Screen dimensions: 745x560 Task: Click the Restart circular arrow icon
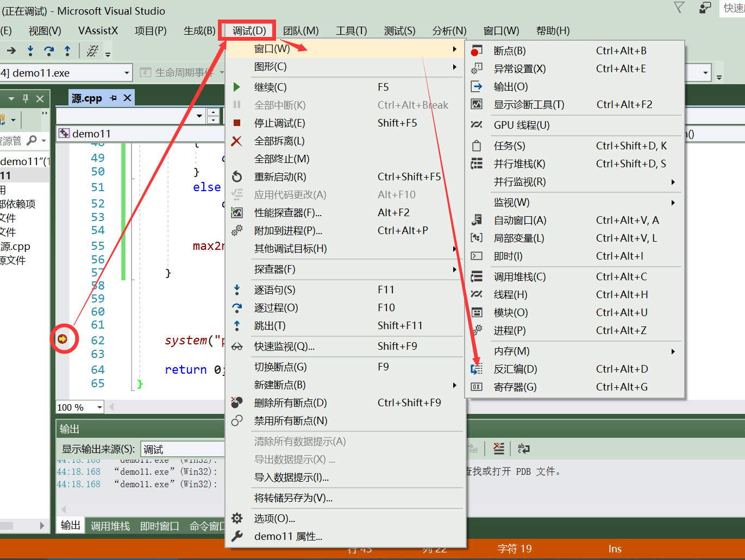coord(237,177)
